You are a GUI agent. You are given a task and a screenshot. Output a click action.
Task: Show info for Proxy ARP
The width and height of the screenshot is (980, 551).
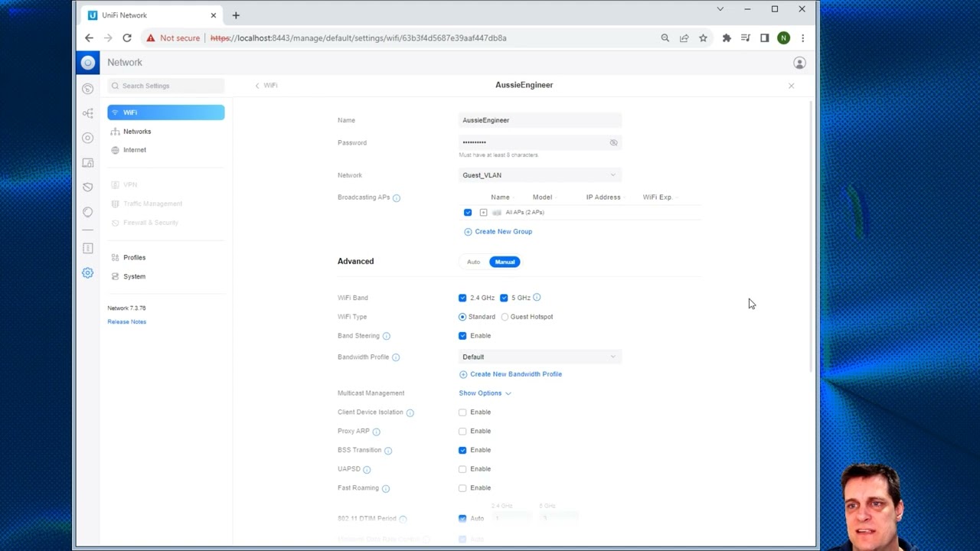(376, 432)
